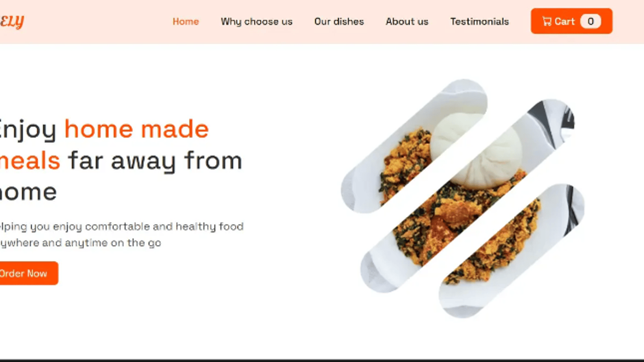Click the orange 'home made' heading text
644x362 pixels.
[137, 129]
